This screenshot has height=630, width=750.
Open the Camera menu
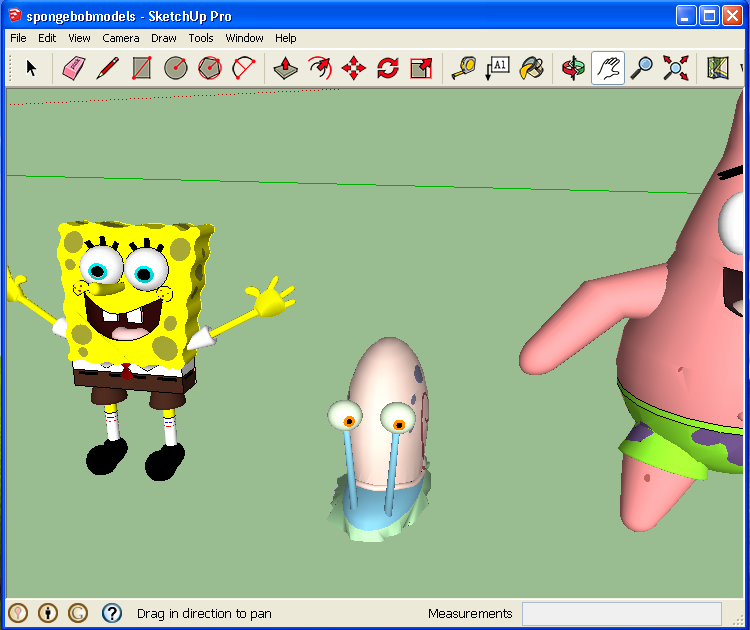tap(121, 38)
